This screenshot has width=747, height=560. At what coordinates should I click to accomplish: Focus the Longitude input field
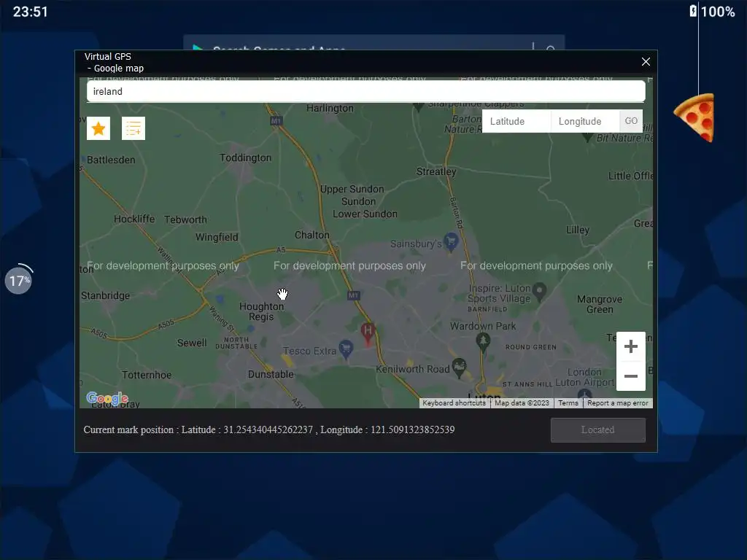[x=585, y=122]
